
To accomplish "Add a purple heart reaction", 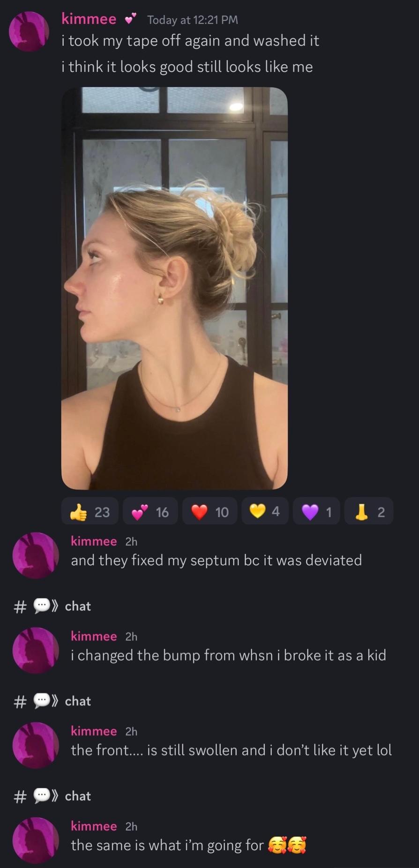I will 316,511.
